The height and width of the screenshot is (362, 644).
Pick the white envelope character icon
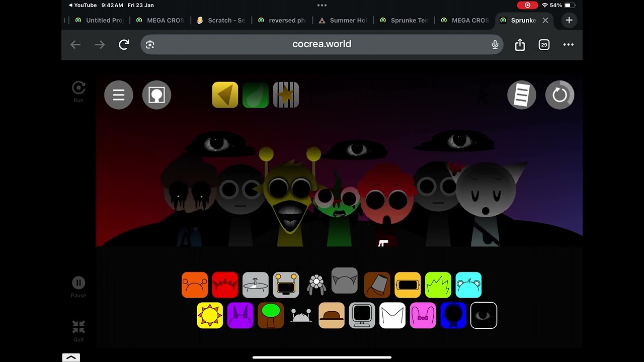click(x=392, y=315)
